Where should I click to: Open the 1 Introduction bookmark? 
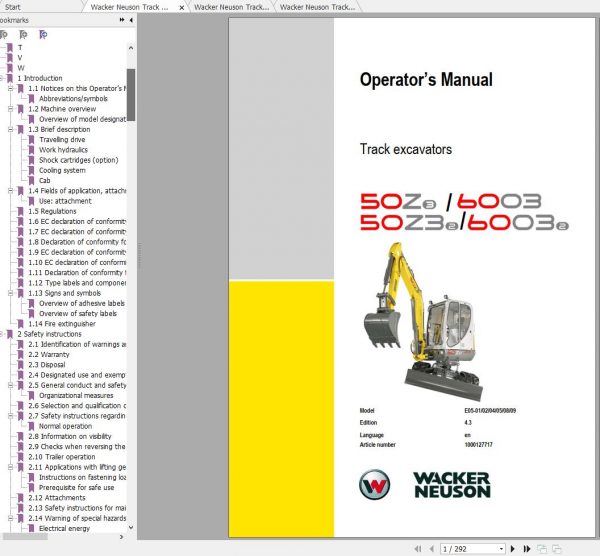(x=40, y=78)
